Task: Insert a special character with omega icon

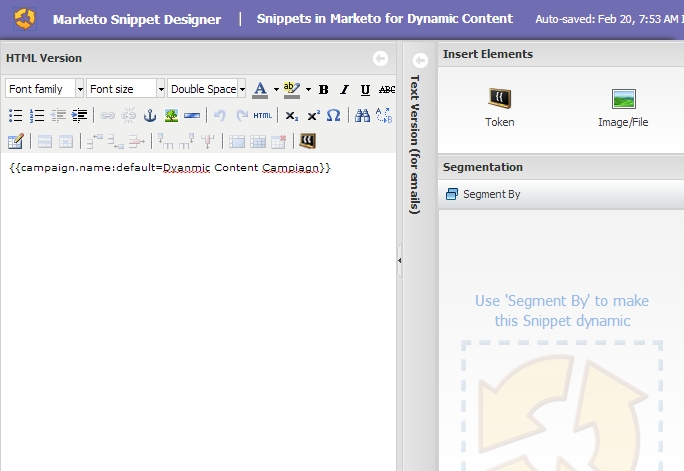Action: coord(334,116)
